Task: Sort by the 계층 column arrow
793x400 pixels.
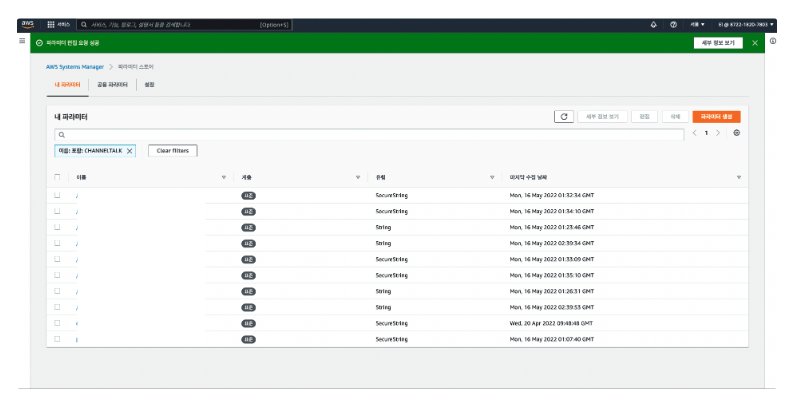Action: tap(358, 177)
